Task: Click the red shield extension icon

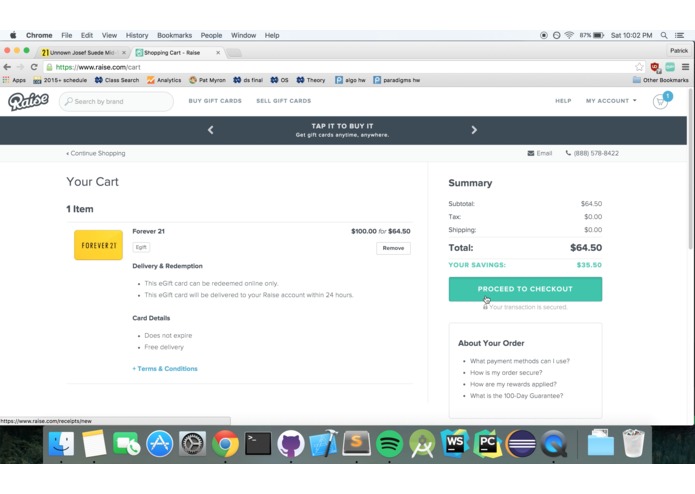Action: (655, 67)
